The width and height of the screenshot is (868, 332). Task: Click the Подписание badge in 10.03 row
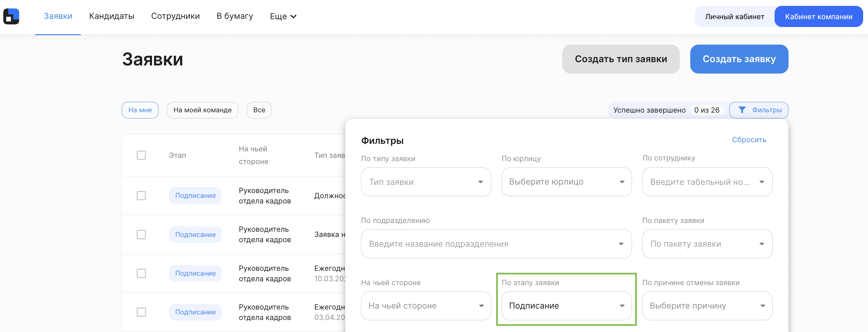[195, 273]
